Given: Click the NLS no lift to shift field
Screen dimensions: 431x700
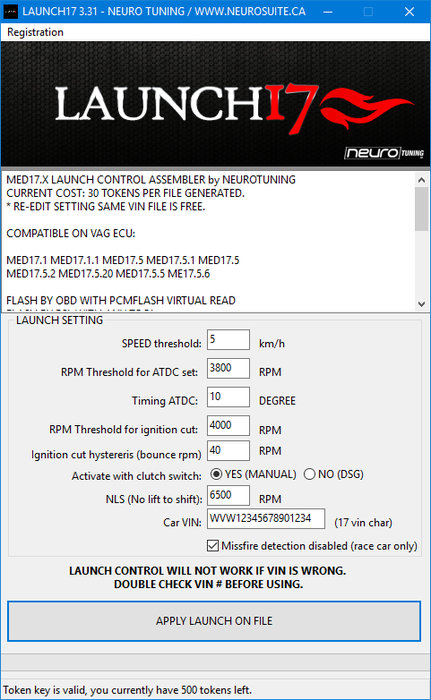Looking at the screenshot, I should coord(228,496).
